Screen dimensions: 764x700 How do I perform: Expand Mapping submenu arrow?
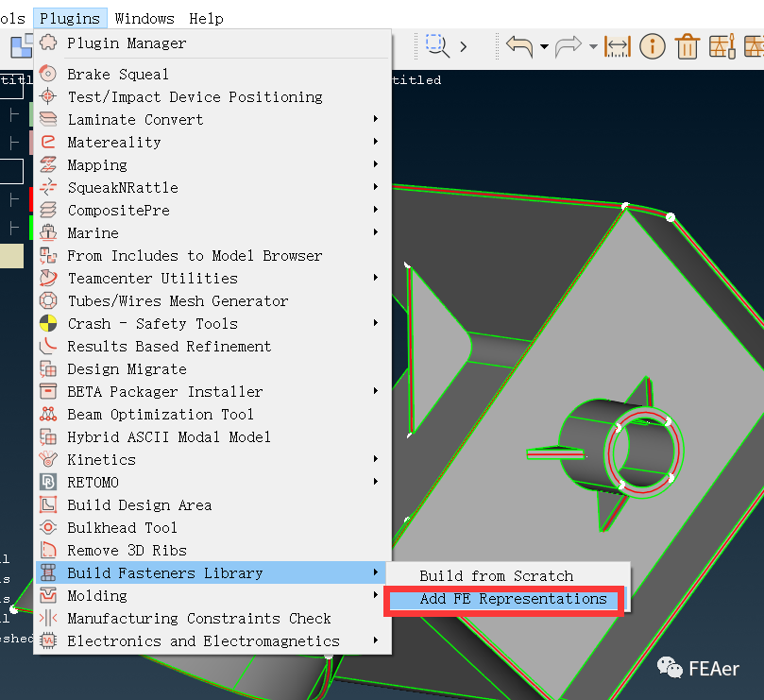[376, 163]
